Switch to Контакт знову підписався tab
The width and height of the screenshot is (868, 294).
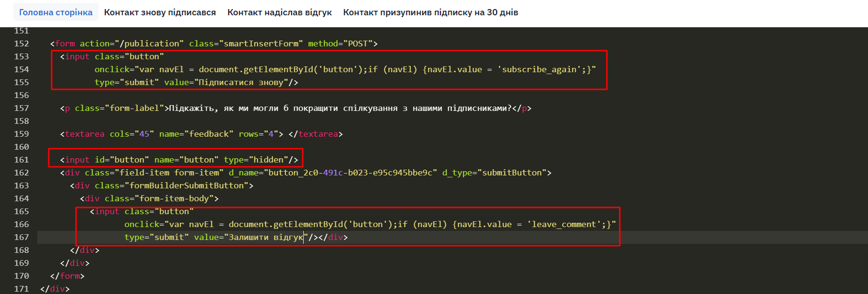[x=160, y=12]
